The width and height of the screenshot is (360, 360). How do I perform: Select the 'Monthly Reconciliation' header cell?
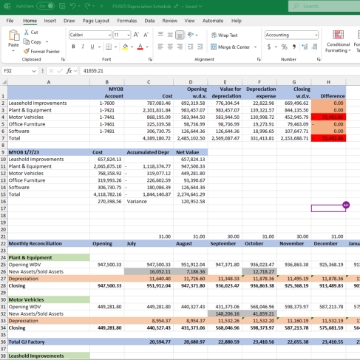(x=48, y=244)
